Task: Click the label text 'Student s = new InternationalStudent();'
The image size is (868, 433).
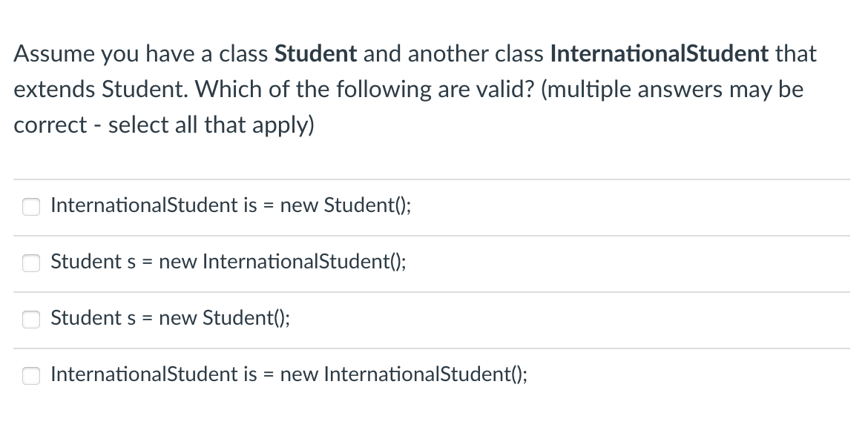Action: (228, 262)
